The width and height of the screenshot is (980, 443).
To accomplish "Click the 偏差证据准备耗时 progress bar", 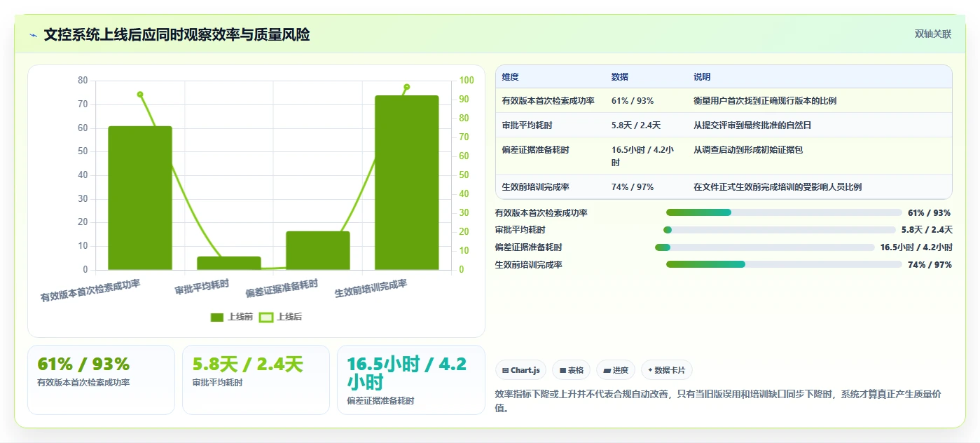I will coord(765,247).
